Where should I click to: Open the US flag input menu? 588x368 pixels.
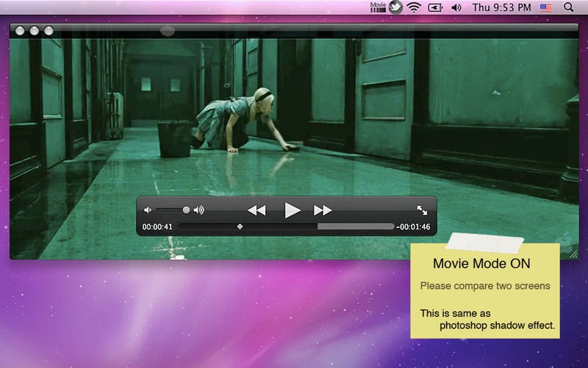click(x=545, y=7)
